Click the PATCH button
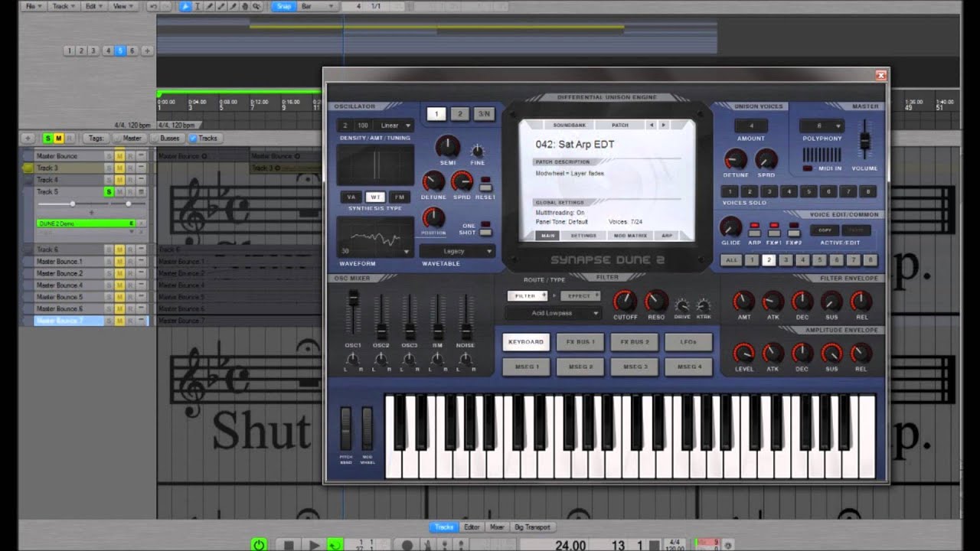Screen dimensions: 980x551 (620, 125)
